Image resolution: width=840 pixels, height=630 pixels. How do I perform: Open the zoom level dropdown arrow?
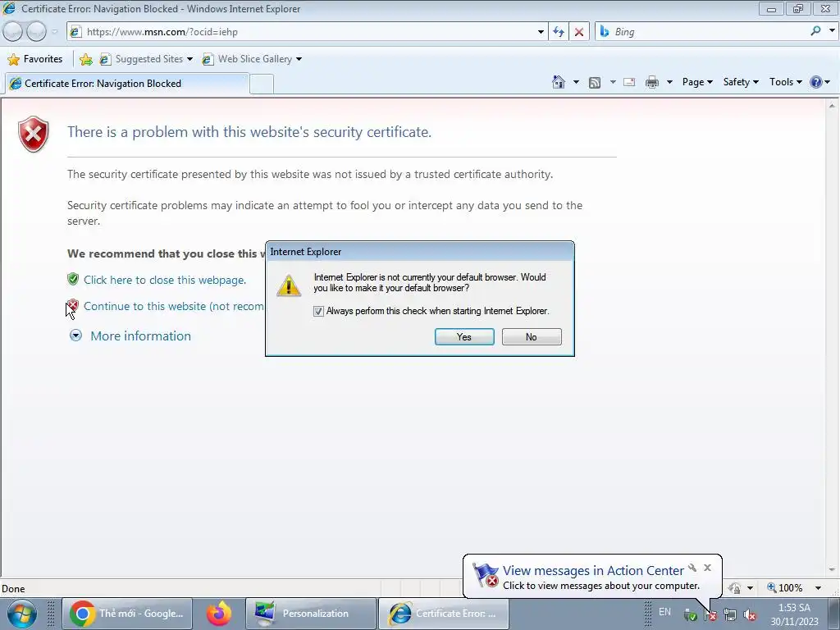(x=818, y=587)
